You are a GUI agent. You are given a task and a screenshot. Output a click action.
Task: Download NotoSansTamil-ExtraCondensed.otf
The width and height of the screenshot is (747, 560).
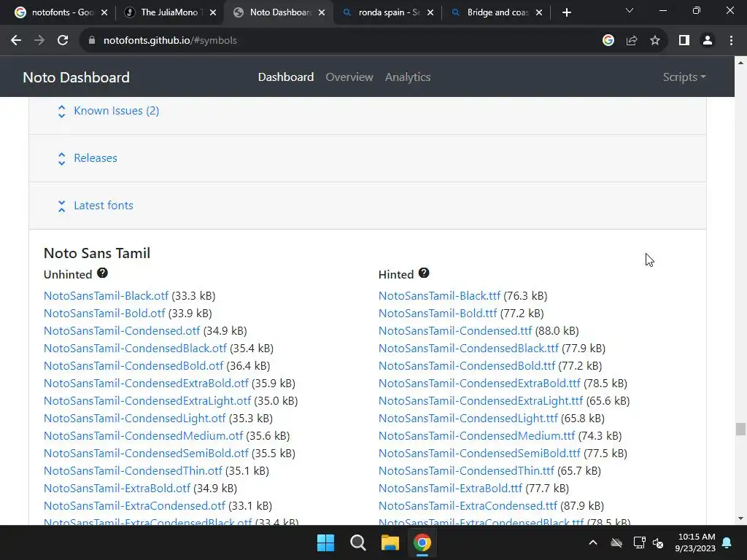134,506
